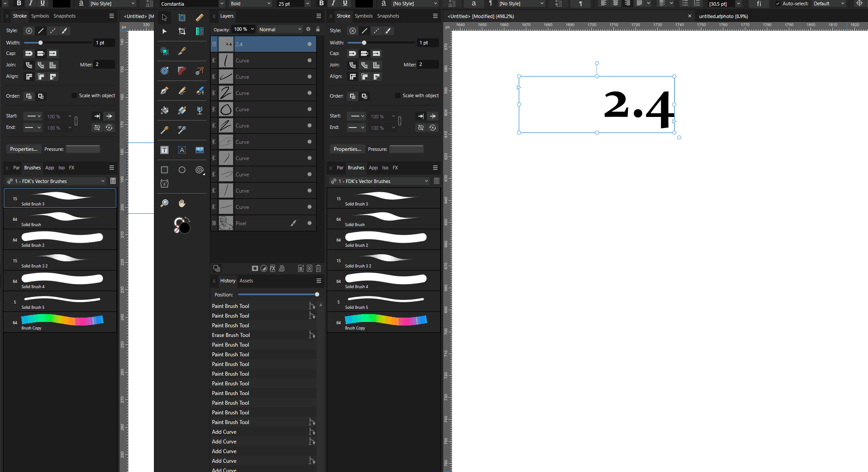Open Auto-select Default dropdown
The width and height of the screenshot is (868, 472).
coord(829,4)
